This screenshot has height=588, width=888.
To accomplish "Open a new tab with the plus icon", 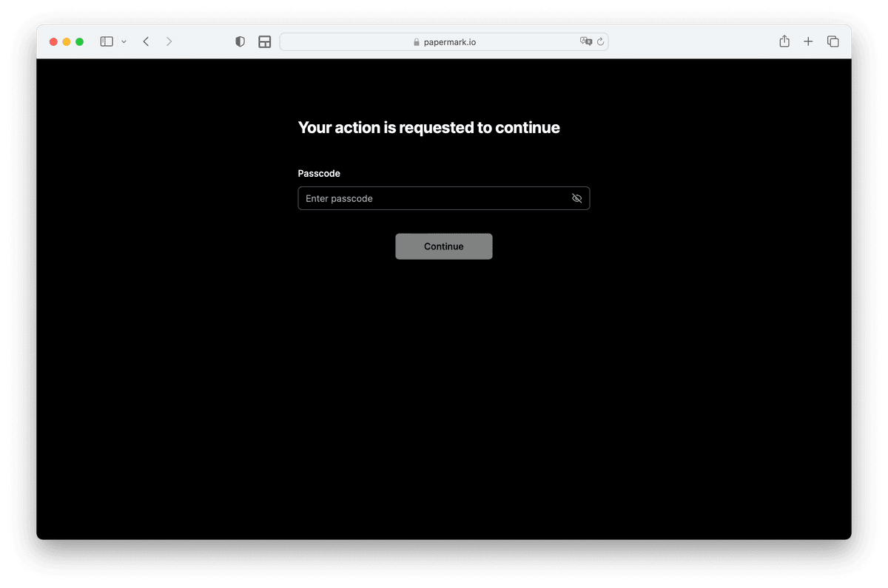I will click(x=808, y=41).
